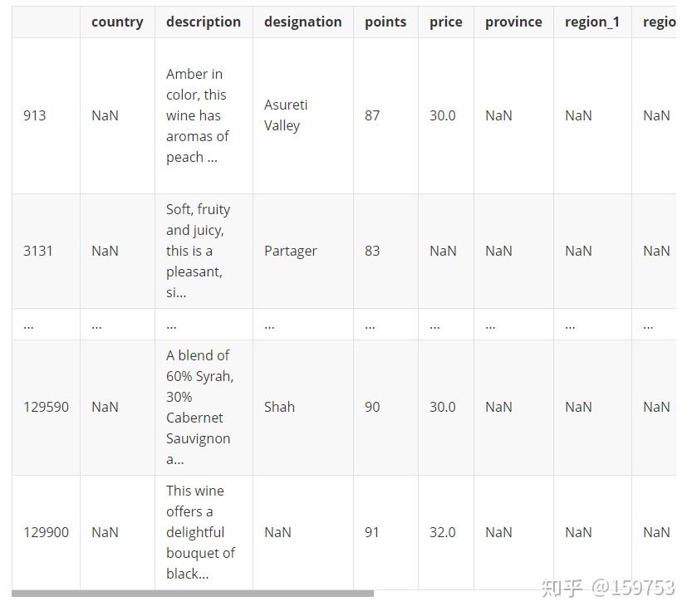
Task: Select the 'designation' column header
Action: (x=302, y=22)
